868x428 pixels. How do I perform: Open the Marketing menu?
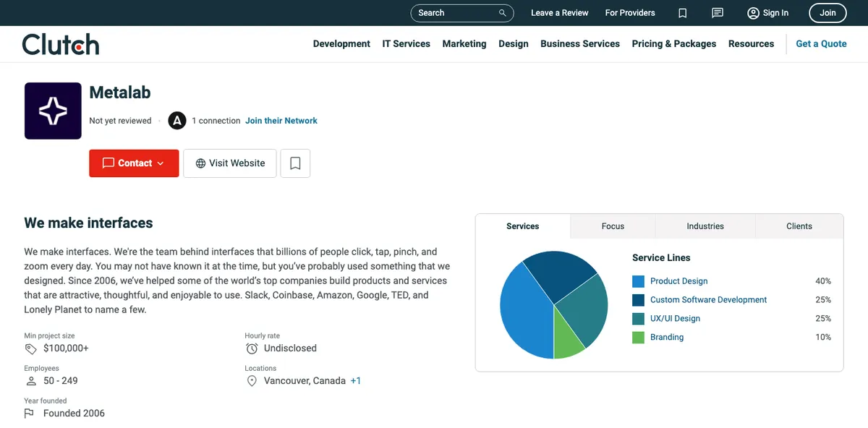[464, 44]
